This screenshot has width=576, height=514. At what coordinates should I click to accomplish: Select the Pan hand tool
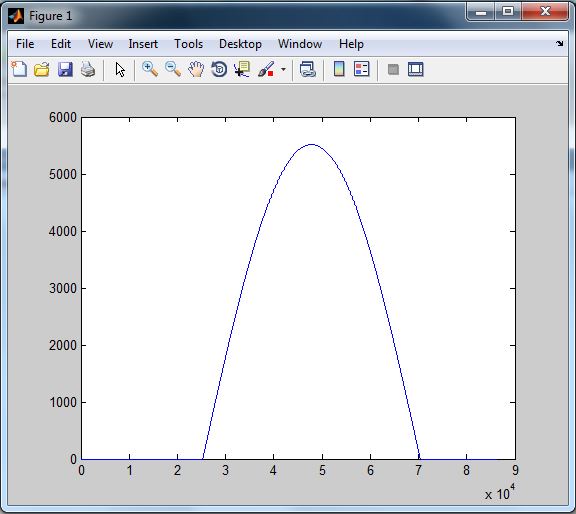[x=196, y=69]
